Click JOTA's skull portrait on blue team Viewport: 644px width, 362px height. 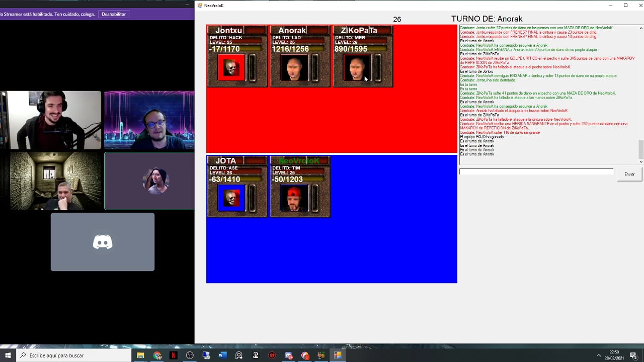pos(231,198)
